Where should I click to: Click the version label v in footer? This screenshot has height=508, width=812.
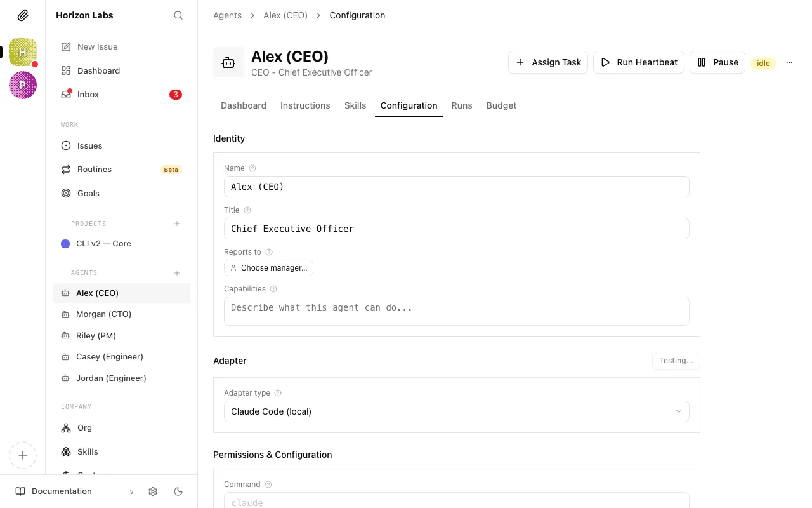point(132,491)
